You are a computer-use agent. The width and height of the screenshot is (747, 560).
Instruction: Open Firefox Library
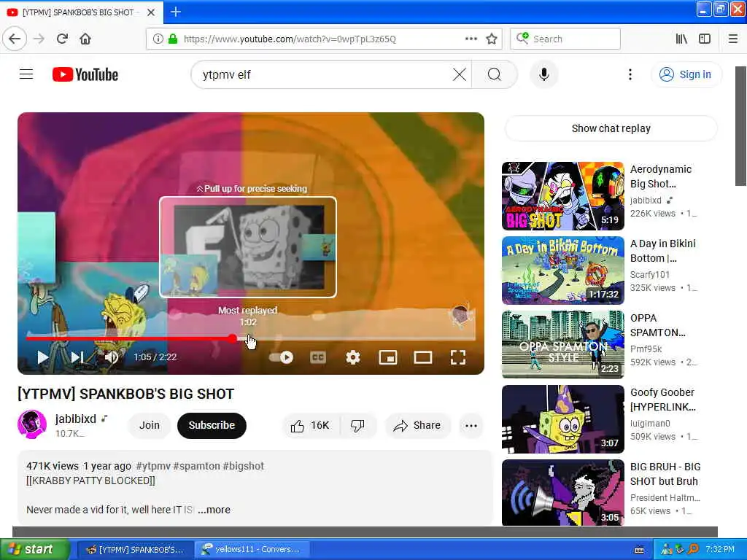pos(681,39)
